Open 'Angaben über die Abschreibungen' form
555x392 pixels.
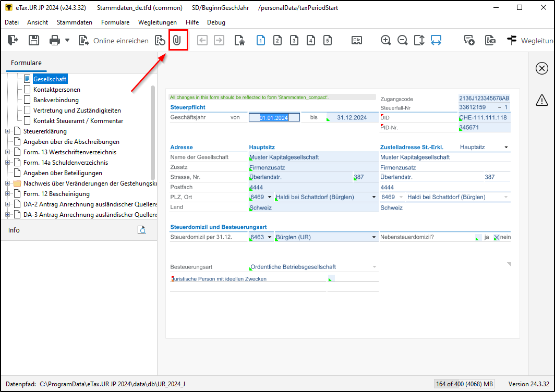click(x=71, y=142)
